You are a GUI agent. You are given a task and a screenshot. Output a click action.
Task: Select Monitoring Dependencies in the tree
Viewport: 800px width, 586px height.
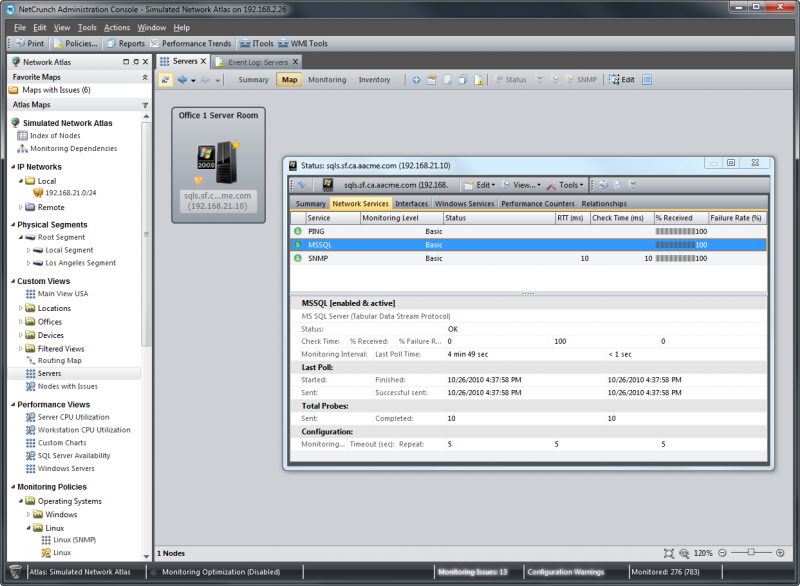(73, 148)
